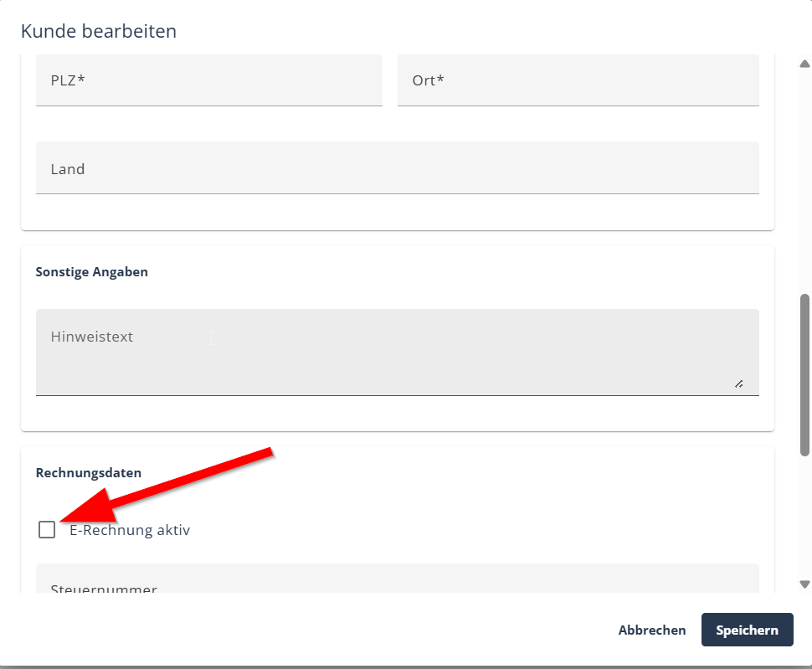
Task: Select the Land input field
Action: [397, 168]
